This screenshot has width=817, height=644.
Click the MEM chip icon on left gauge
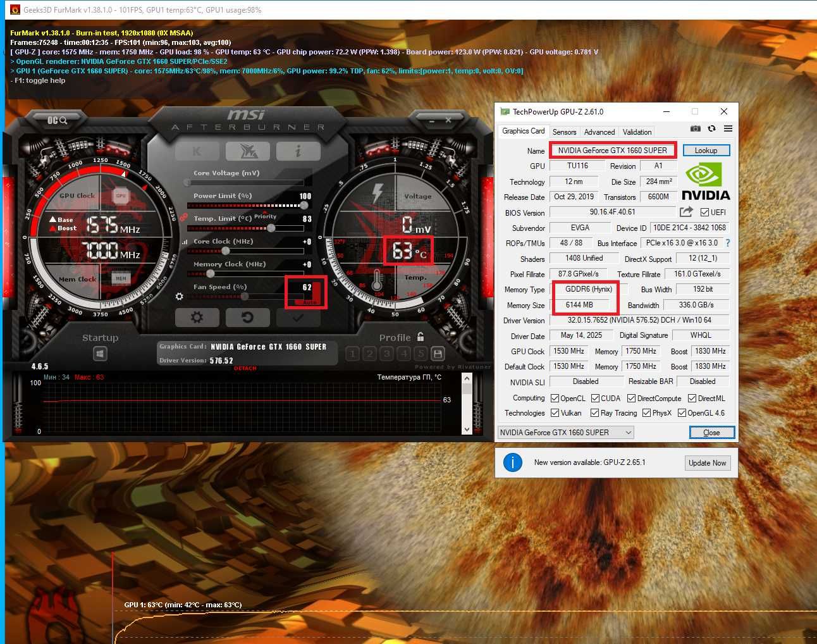[121, 278]
